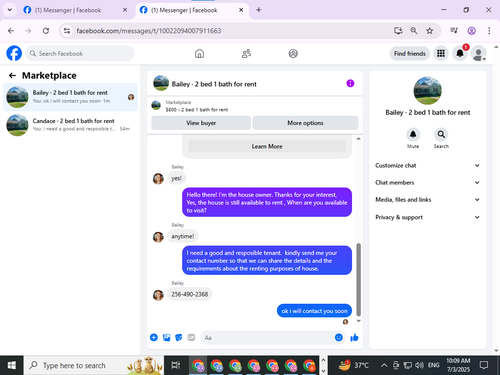Open Chrome three-dot menu
The width and height of the screenshot is (500, 375).
pos(489,31)
